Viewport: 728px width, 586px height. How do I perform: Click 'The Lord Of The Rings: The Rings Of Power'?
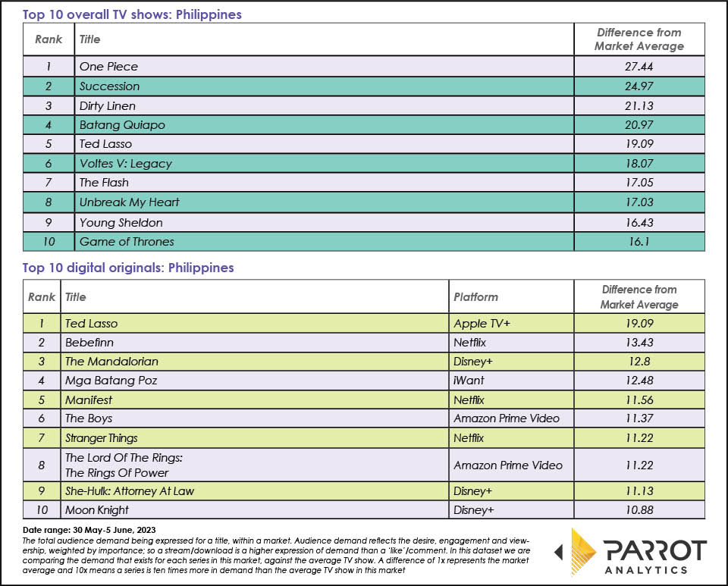[124, 465]
